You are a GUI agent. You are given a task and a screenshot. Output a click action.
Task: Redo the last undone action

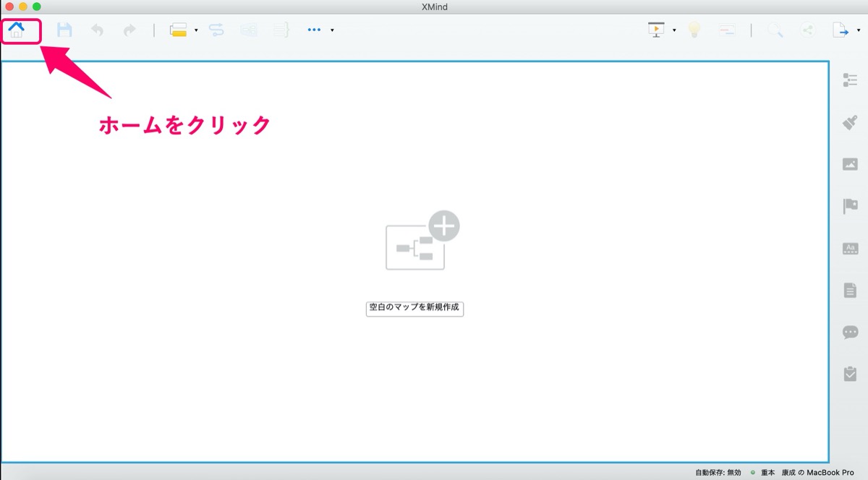[x=129, y=30]
